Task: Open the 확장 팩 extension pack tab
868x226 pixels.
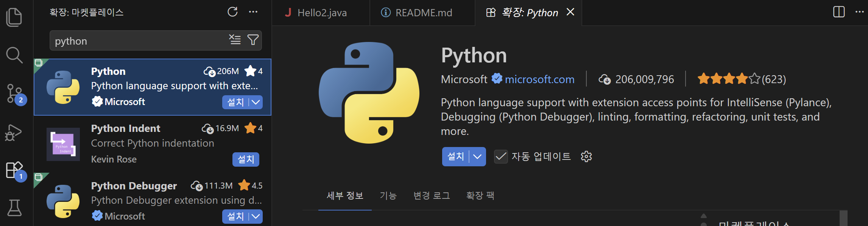Action: coord(480,195)
